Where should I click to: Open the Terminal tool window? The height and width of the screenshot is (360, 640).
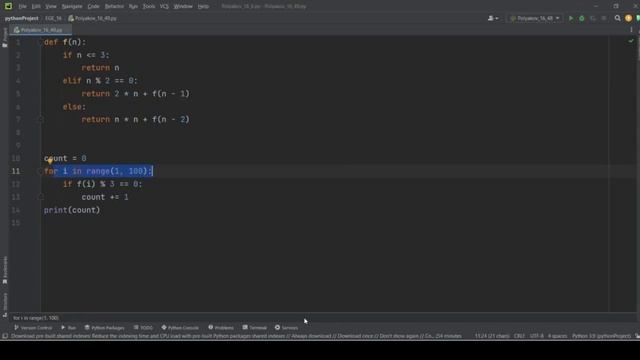[x=254, y=327]
